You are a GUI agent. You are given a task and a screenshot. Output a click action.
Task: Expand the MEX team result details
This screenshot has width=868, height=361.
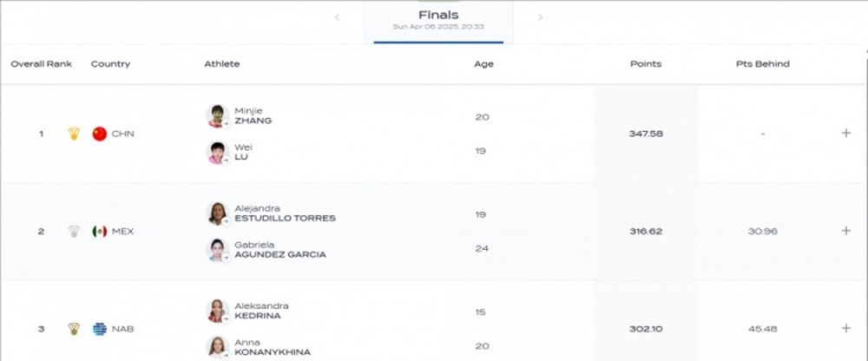[x=845, y=230]
